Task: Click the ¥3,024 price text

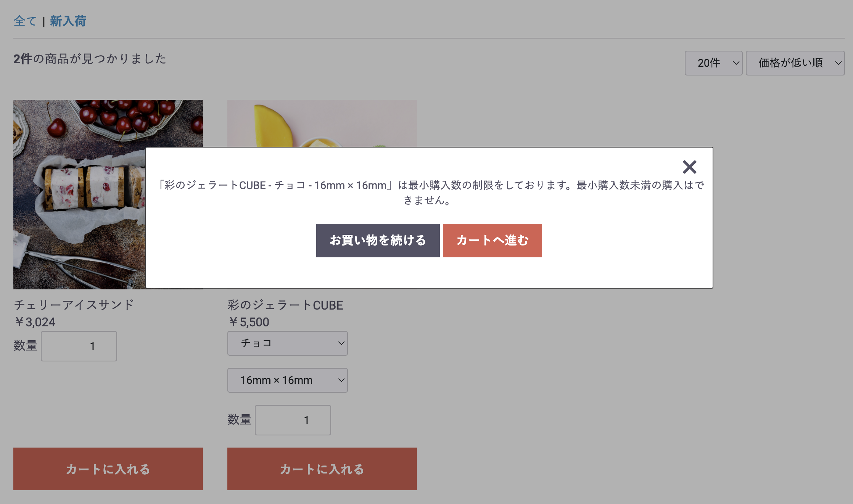Action: click(x=35, y=322)
